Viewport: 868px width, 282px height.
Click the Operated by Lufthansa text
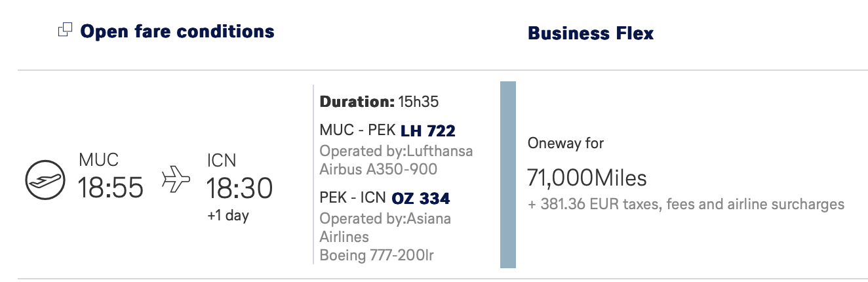[x=396, y=151]
